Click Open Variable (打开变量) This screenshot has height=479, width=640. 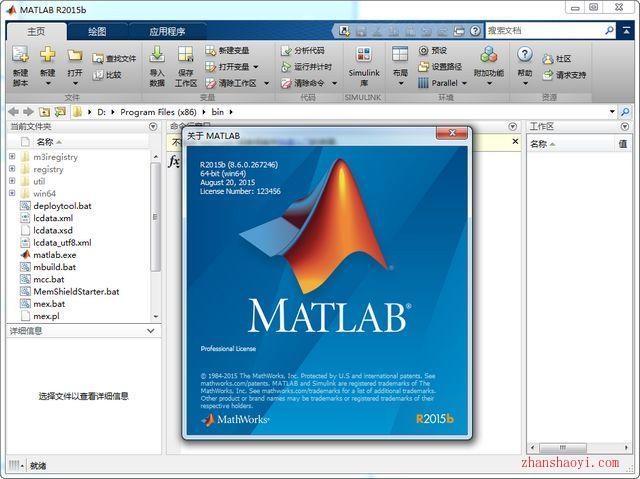tap(227, 67)
